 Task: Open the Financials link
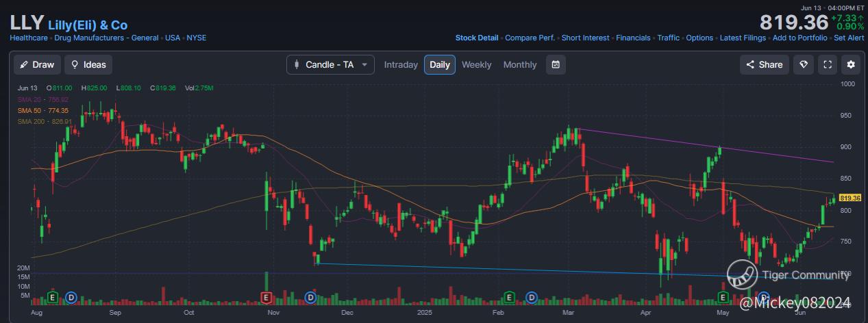[x=633, y=38]
